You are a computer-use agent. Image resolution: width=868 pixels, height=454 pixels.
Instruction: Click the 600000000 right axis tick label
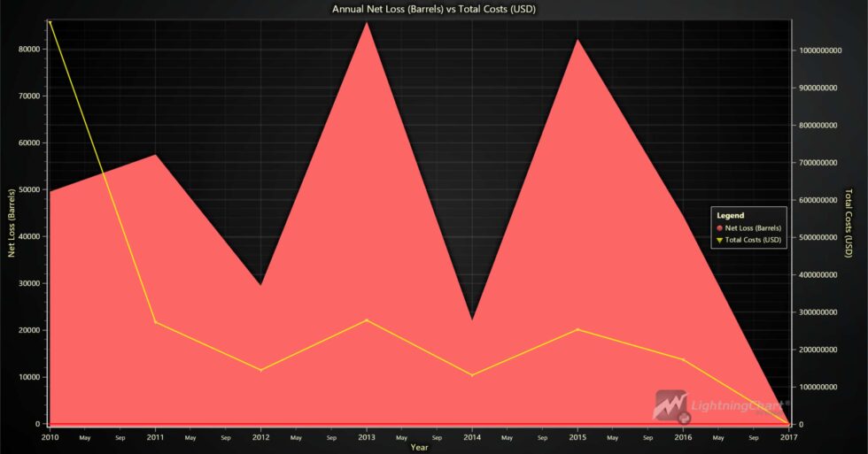pyautogui.click(x=818, y=200)
